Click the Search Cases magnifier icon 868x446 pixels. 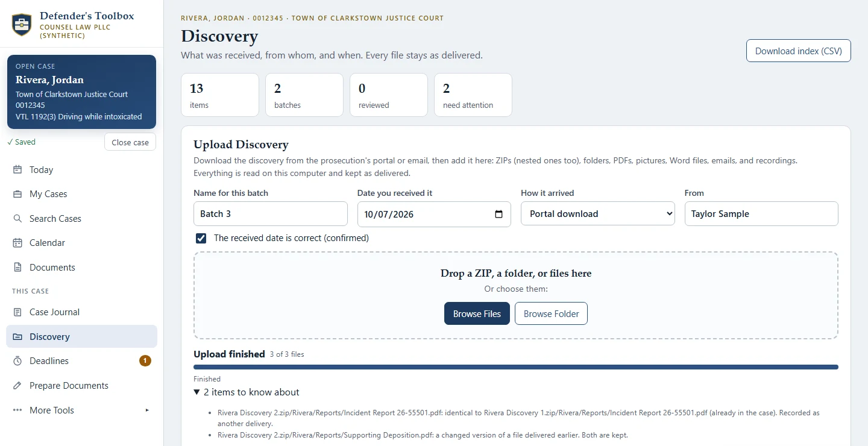[x=17, y=219]
